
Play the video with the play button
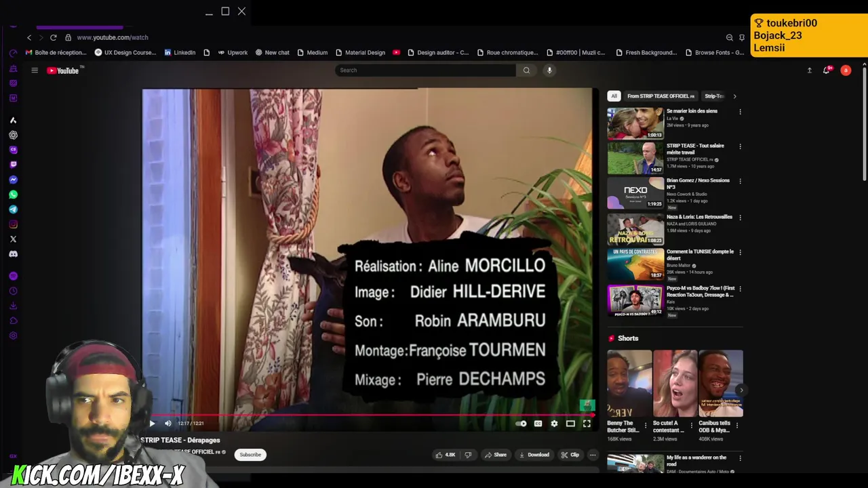coord(152,424)
